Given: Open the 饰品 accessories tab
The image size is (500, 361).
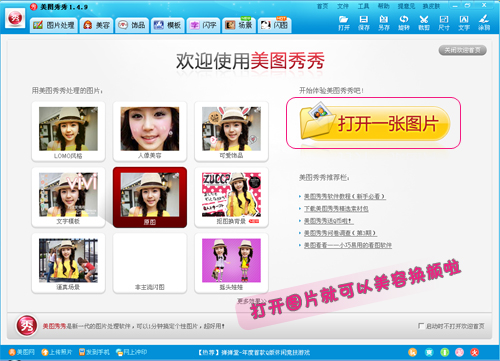Looking at the screenshot, I should pos(132,25).
